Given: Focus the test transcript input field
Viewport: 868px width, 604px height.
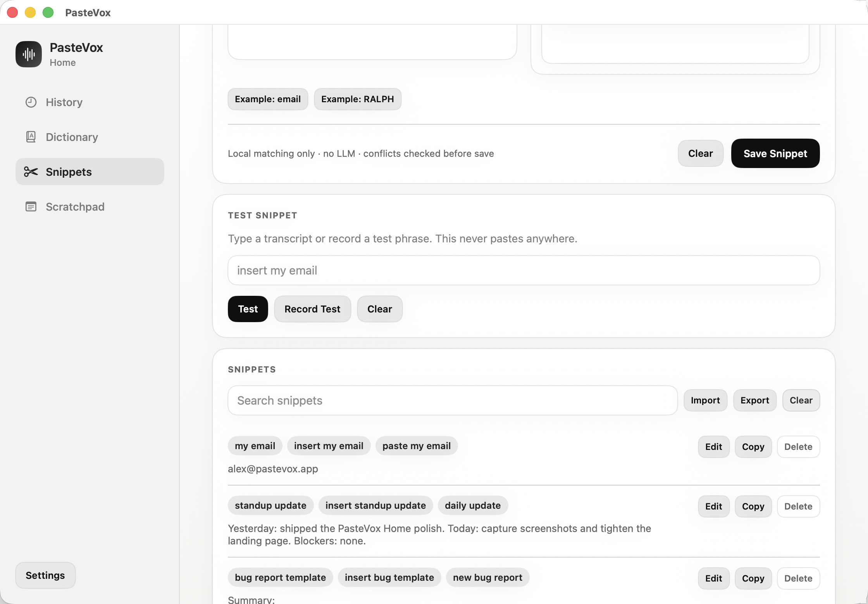Looking at the screenshot, I should point(524,270).
